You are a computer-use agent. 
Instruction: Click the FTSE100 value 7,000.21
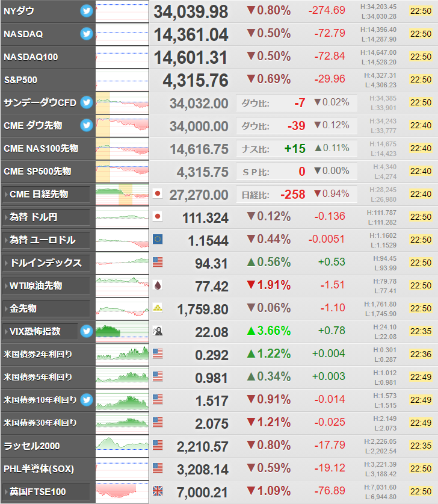[202, 493]
